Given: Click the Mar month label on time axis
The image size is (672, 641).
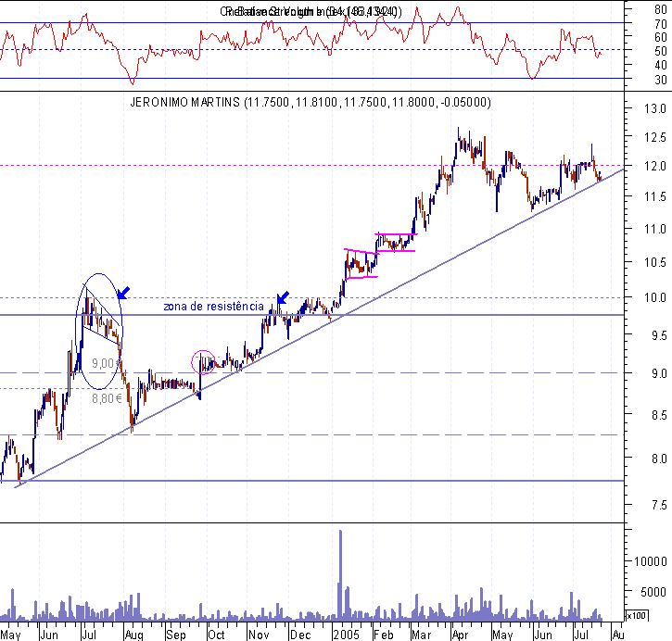Looking at the screenshot, I should (422, 635).
